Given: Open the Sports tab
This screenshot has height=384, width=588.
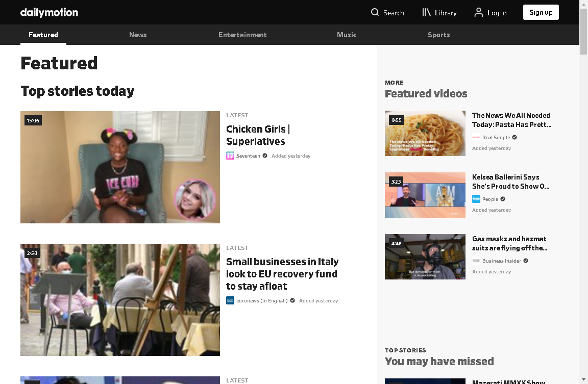Looking at the screenshot, I should (x=438, y=35).
